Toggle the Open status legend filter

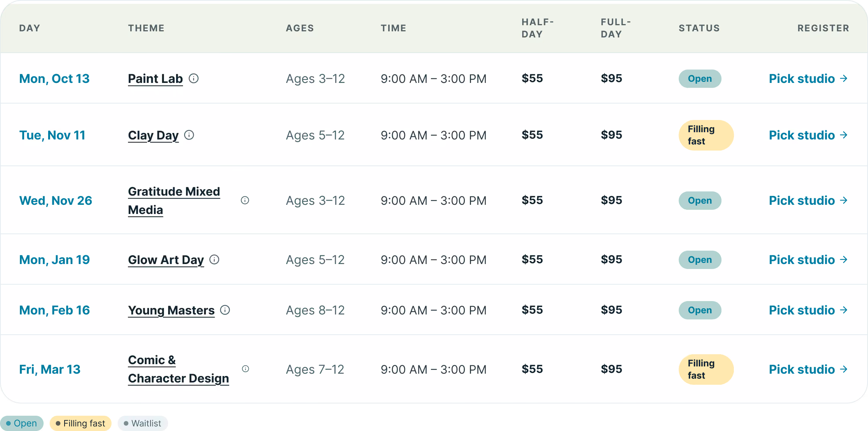coord(22,423)
